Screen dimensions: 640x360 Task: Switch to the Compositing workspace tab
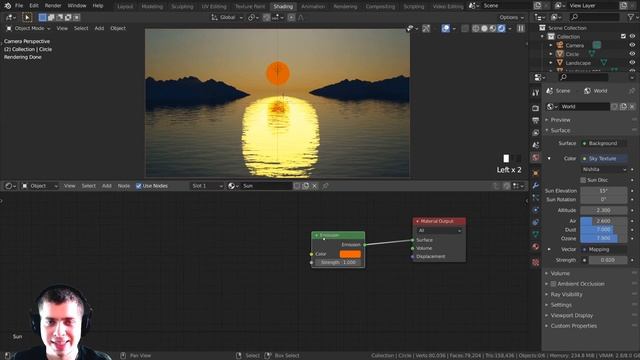[x=380, y=7]
